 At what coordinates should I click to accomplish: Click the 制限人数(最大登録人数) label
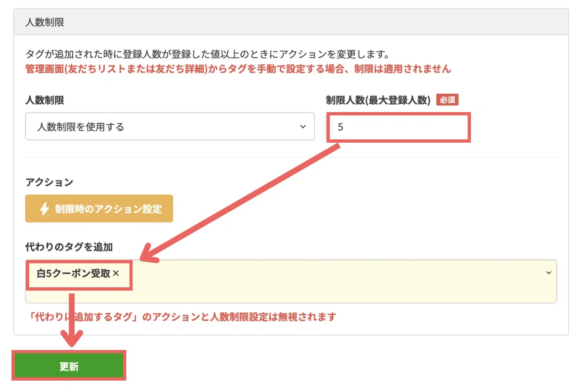(378, 100)
